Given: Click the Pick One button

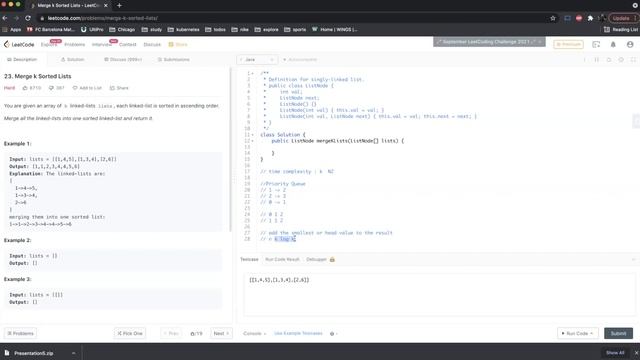Looking at the screenshot, I should (130, 333).
